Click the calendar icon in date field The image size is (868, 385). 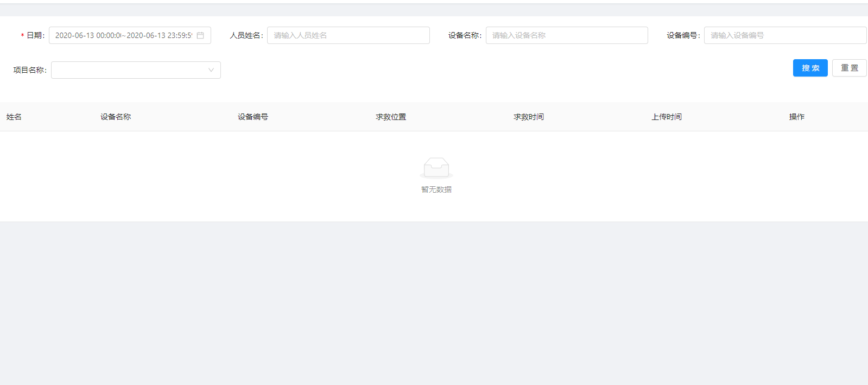click(x=200, y=35)
